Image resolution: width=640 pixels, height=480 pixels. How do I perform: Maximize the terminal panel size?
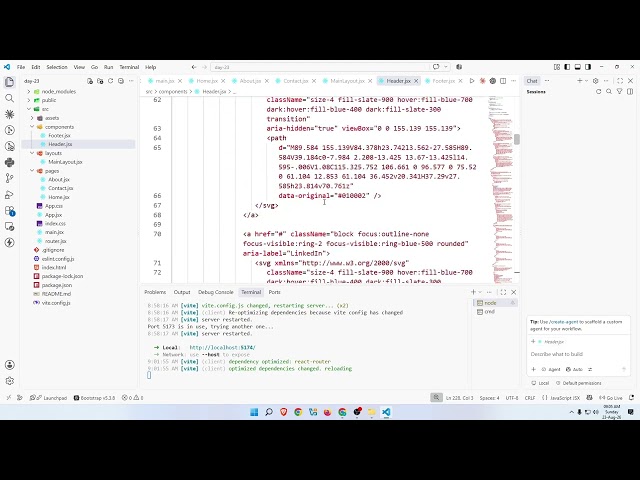coord(503,292)
